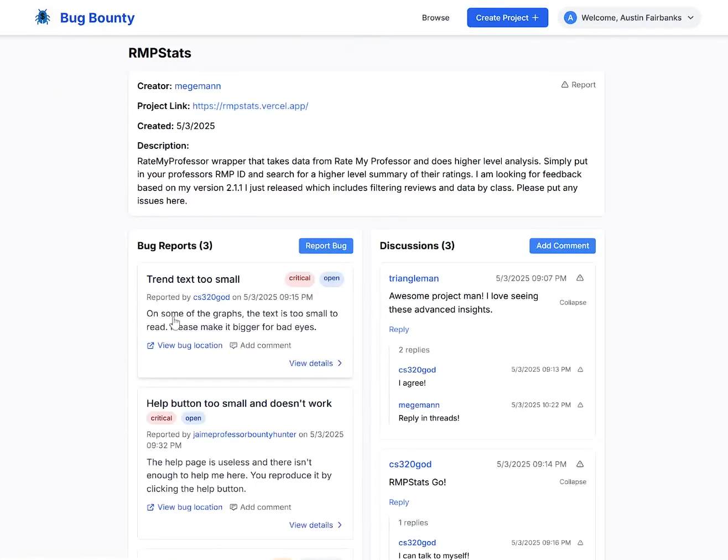Collapse triangleman's discussion thread
The image size is (728, 560).
pyautogui.click(x=573, y=303)
